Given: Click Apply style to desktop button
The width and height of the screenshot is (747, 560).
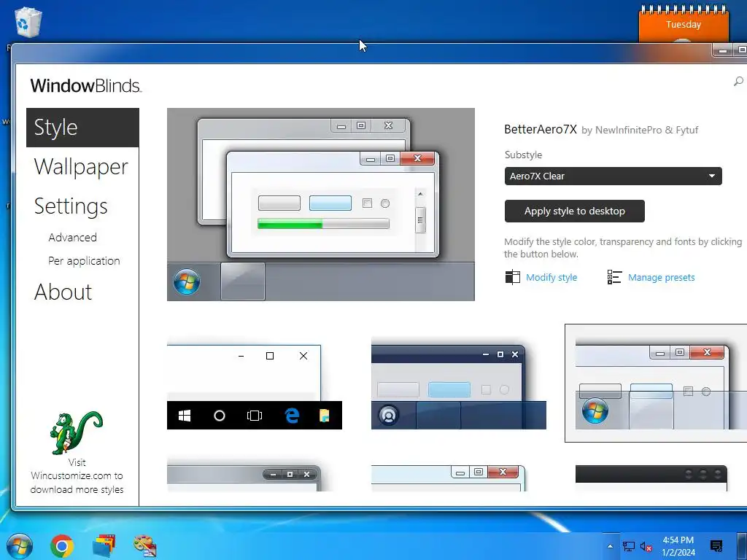Looking at the screenshot, I should (575, 211).
